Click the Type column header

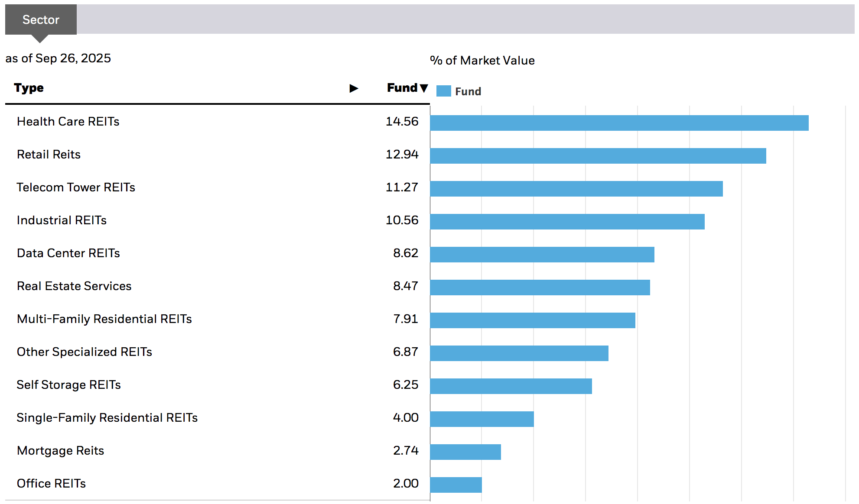(29, 88)
